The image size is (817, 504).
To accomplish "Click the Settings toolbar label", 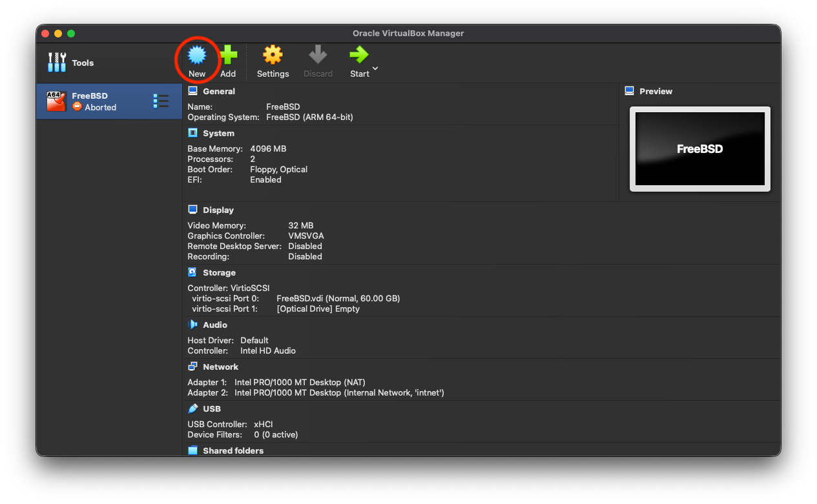I will pos(273,74).
